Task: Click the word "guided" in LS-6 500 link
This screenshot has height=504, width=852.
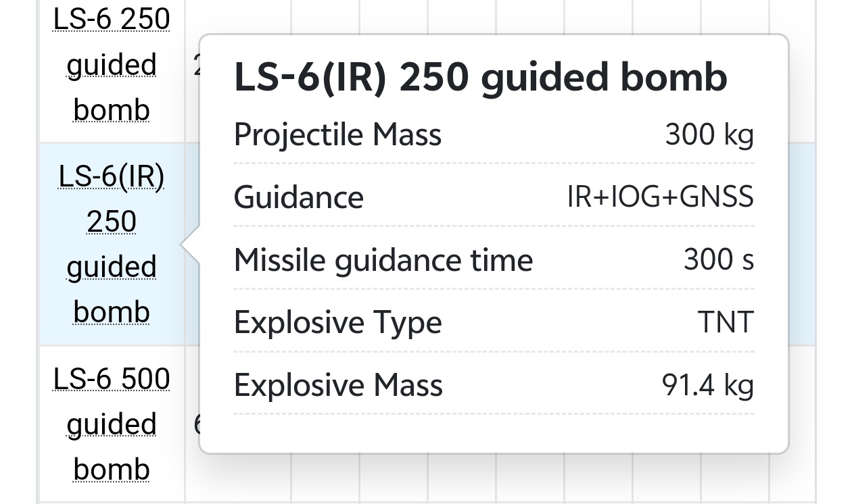Action: (x=112, y=424)
